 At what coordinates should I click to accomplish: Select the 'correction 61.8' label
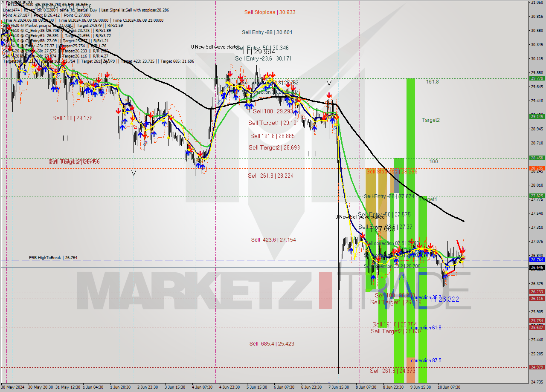tap(426, 328)
